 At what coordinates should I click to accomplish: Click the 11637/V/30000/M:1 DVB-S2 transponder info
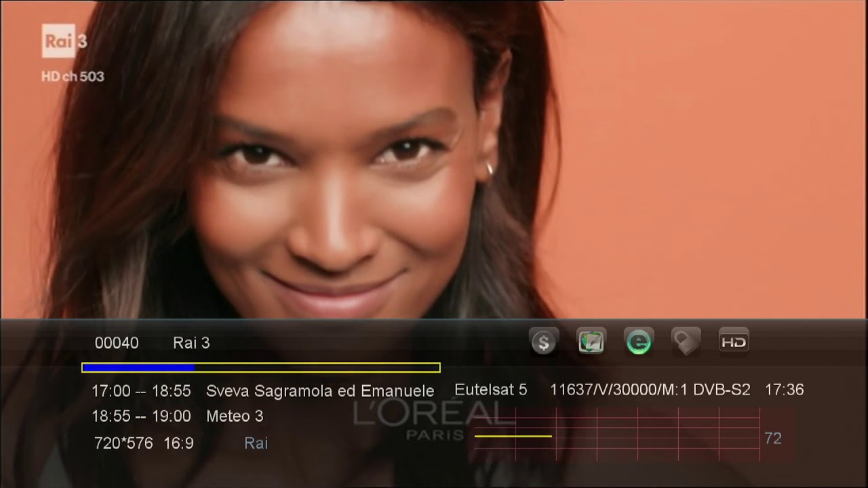coord(650,390)
